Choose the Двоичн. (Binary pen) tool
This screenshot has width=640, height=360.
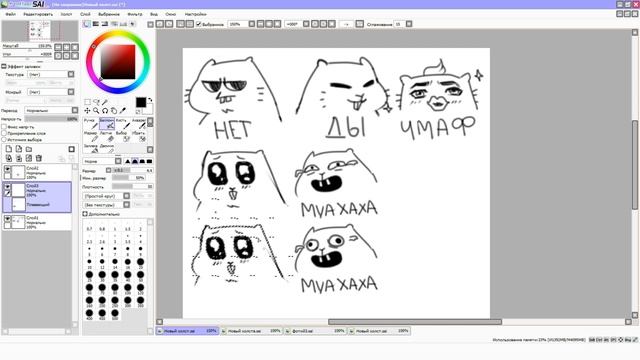[107, 148]
